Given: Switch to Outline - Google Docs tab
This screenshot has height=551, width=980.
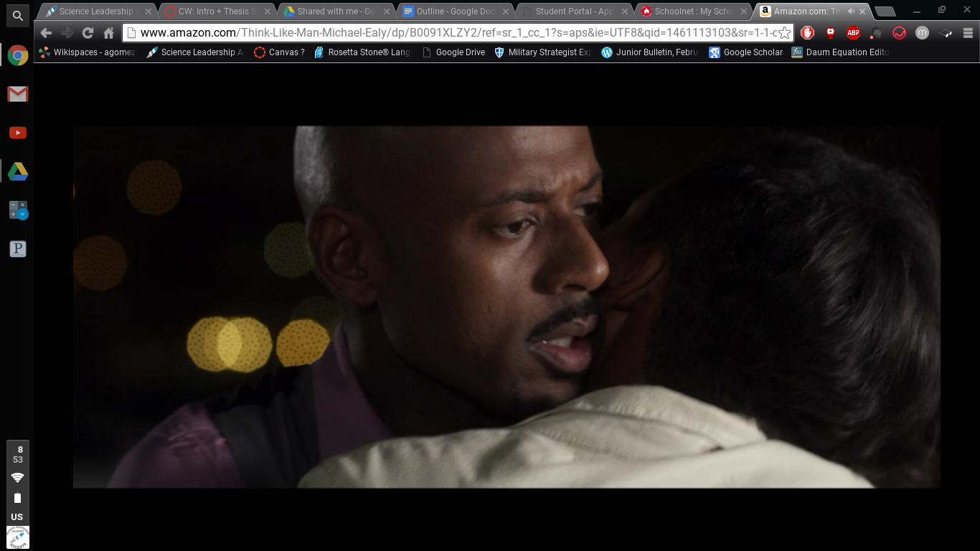Looking at the screenshot, I should pyautogui.click(x=454, y=11).
